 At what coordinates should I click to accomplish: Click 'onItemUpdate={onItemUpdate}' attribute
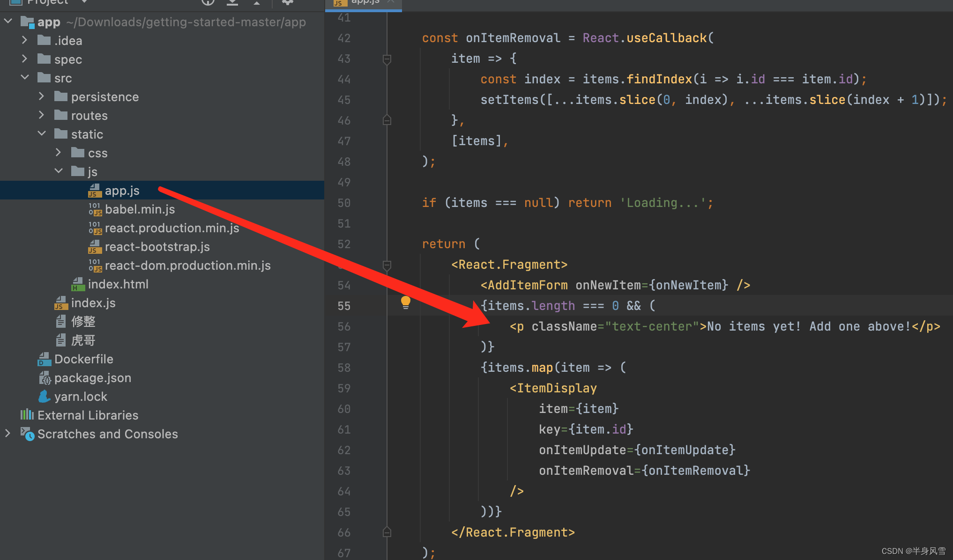pyautogui.click(x=637, y=450)
